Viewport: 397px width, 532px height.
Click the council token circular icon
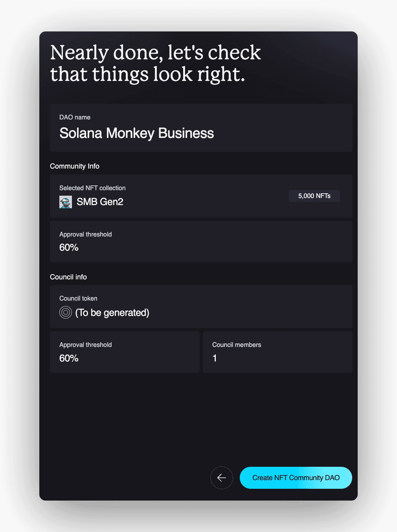click(66, 313)
